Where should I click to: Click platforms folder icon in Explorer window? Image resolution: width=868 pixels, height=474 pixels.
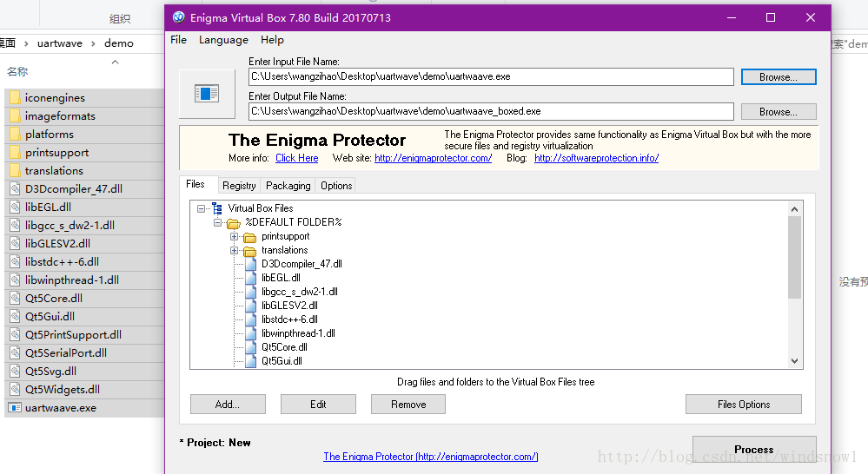tap(15, 135)
